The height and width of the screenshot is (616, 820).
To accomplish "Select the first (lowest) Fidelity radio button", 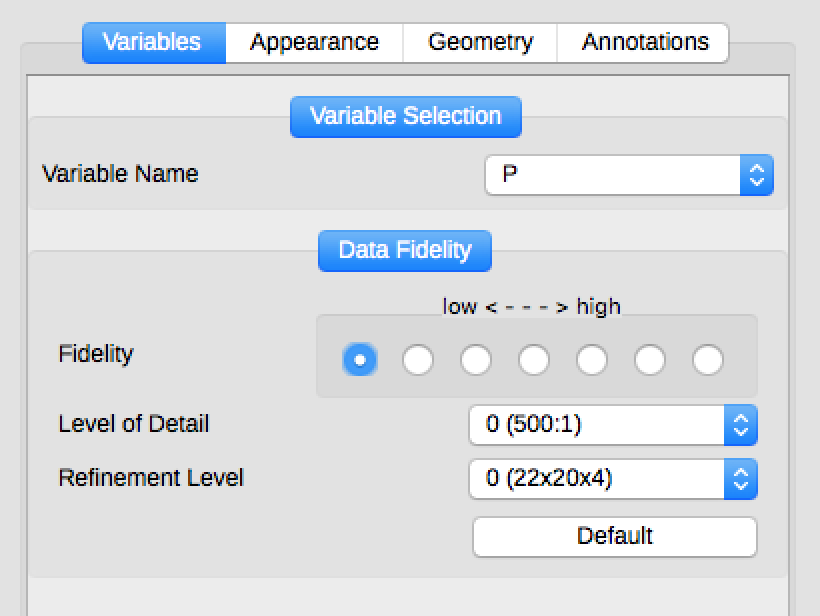I will (x=360, y=360).
